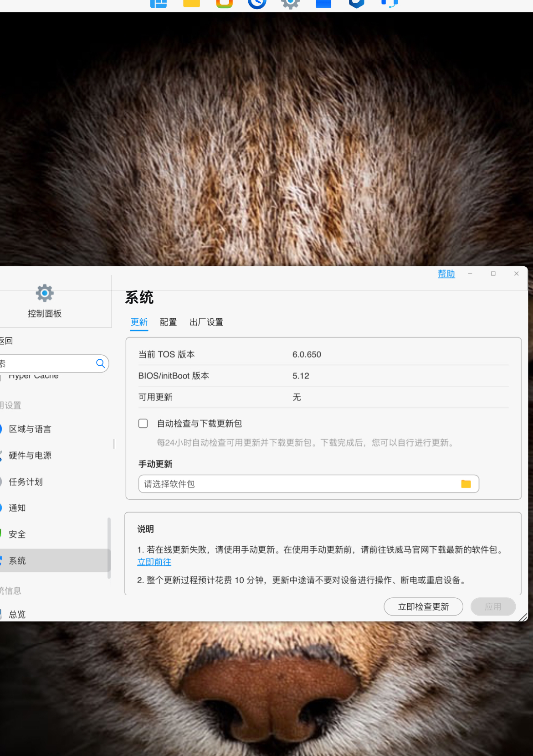Minimize the Control Panel window
The image size is (533, 756).
470,274
